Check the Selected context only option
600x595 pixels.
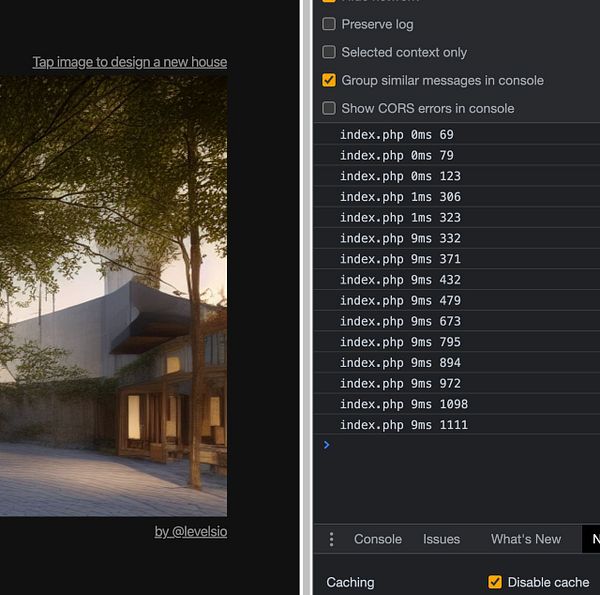329,52
